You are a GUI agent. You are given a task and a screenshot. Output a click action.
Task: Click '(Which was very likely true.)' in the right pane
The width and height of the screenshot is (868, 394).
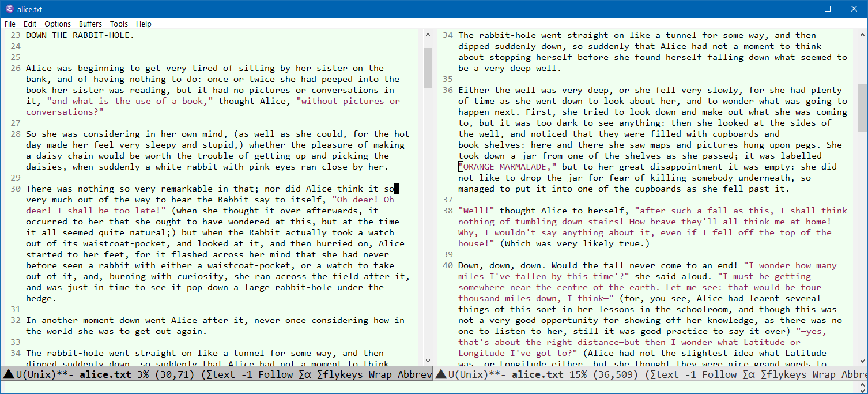[x=575, y=243]
